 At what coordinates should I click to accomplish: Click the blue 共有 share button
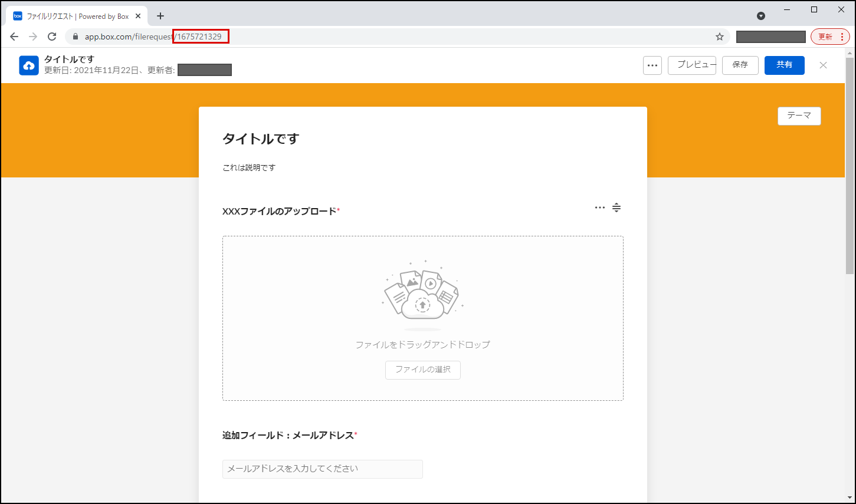tap(785, 65)
